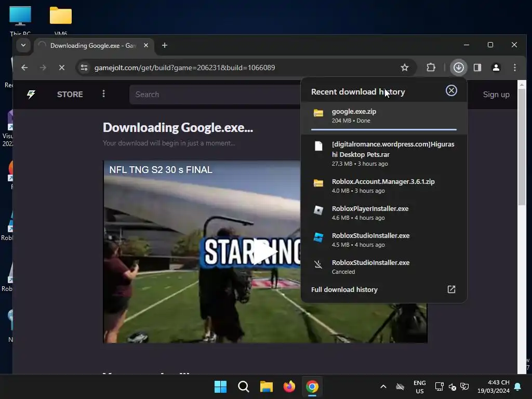Click the forward navigation arrow
The width and height of the screenshot is (532, 399).
point(43,68)
